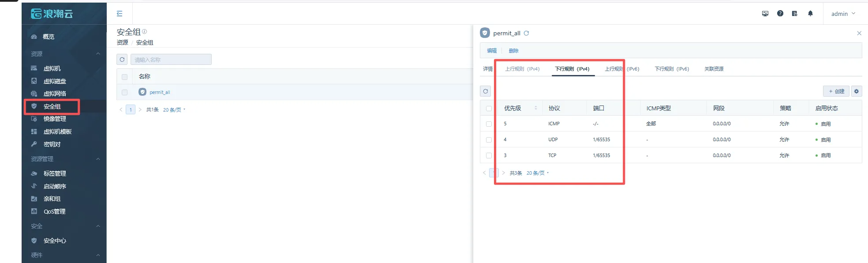The image size is (868, 263).
Task: Select 安全组 in the sidebar
Action: pos(52,106)
